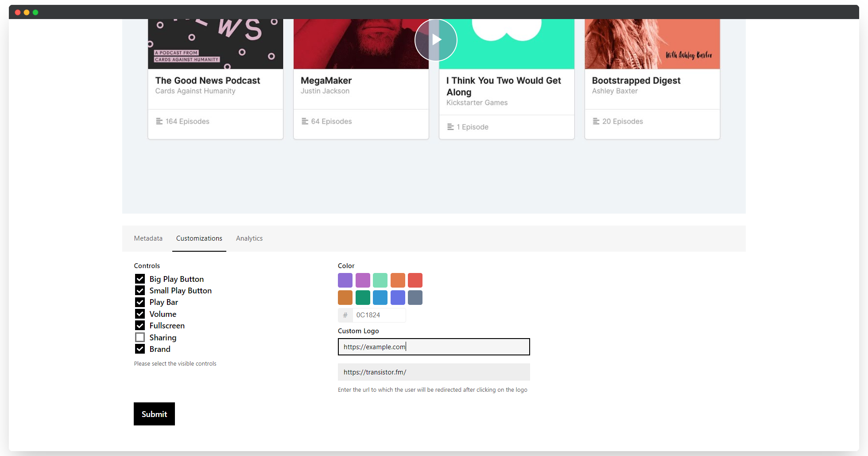This screenshot has height=456, width=868.
Task: Click the transistor.fm redirect URL field
Action: 434,372
